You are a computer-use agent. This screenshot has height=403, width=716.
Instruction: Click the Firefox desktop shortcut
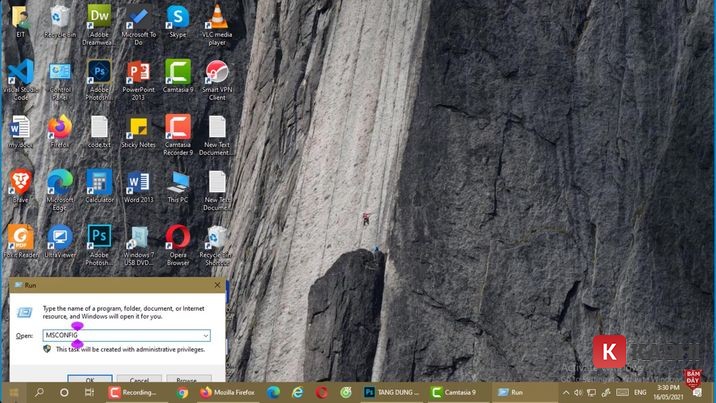[60, 131]
